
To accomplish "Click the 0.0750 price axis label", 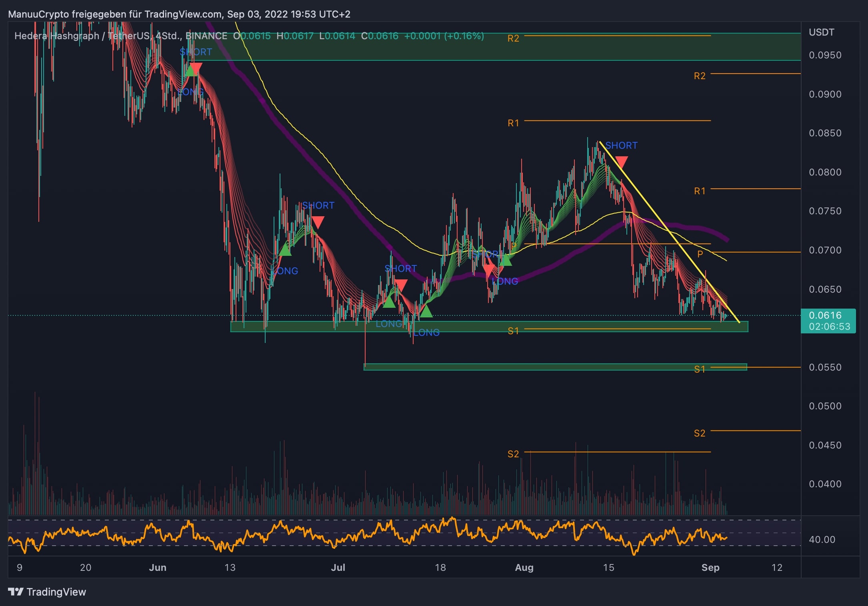I will point(825,211).
